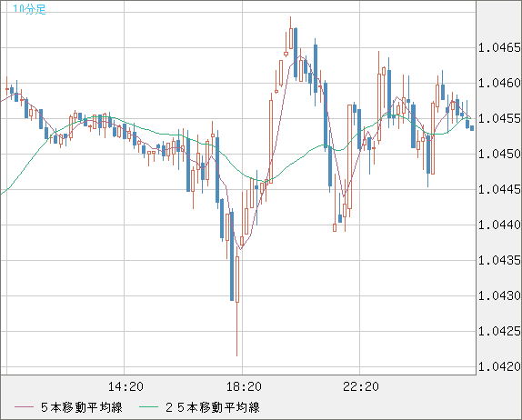Click the purple 5-period legend line sample
Viewport: 522px width, 420px height.
coord(24,407)
